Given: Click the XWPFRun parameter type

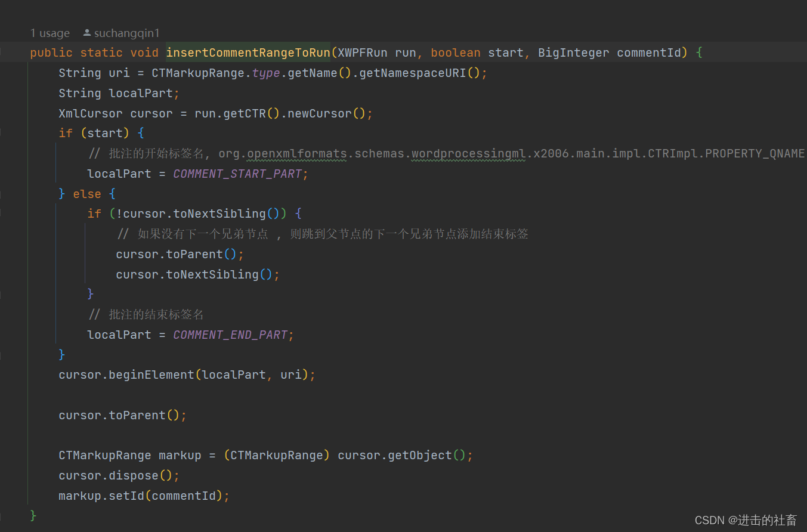Looking at the screenshot, I should 361,52.
